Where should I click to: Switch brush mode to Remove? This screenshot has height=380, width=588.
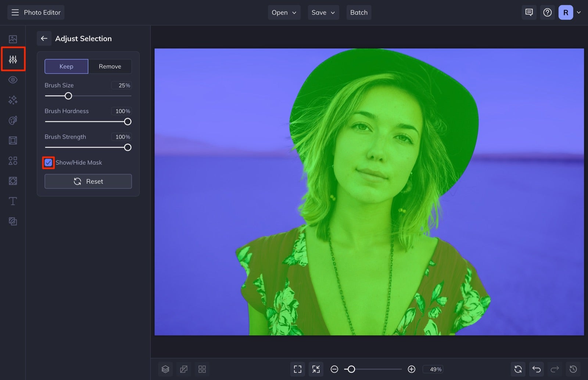coord(110,66)
